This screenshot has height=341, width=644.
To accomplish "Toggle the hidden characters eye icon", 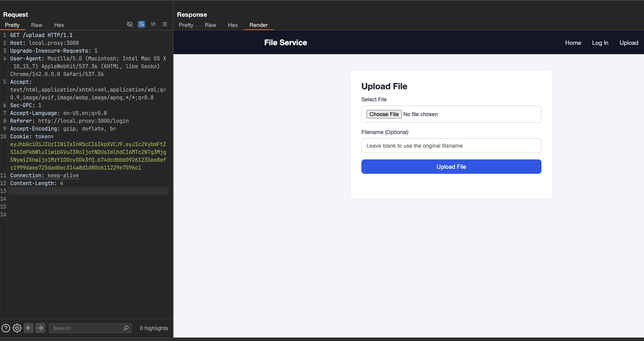I will click(x=130, y=24).
